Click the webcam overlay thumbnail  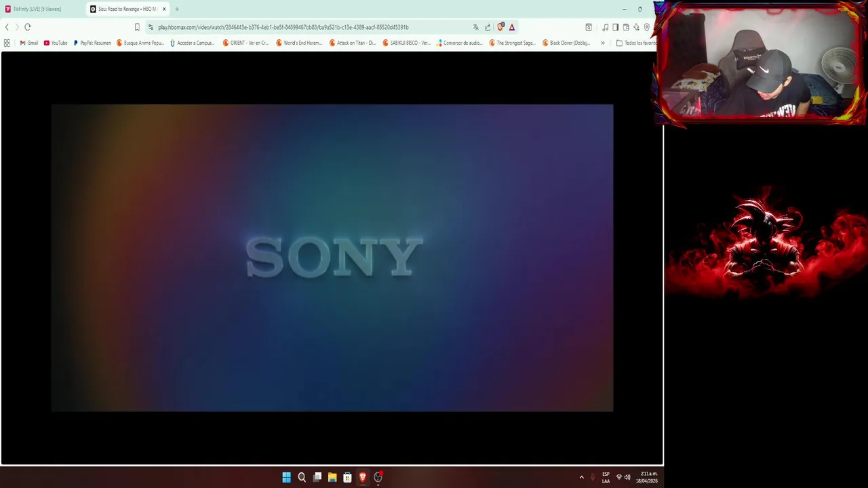(x=760, y=64)
